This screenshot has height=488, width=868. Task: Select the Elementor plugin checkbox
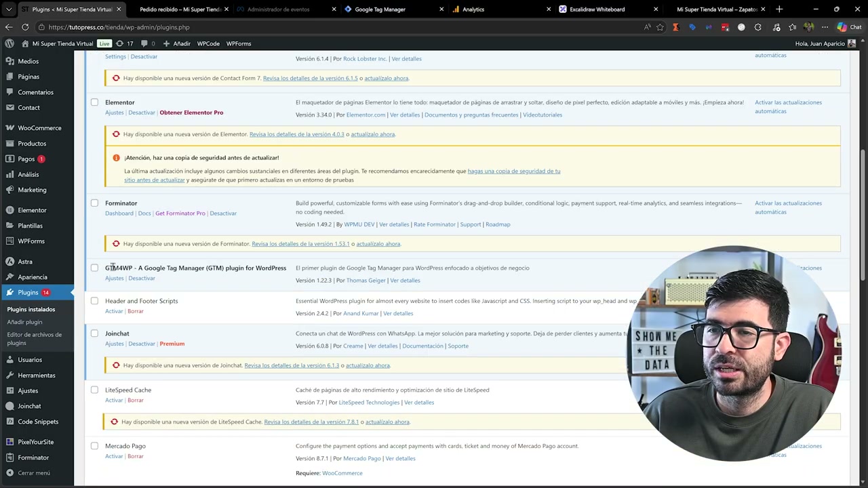(x=94, y=102)
